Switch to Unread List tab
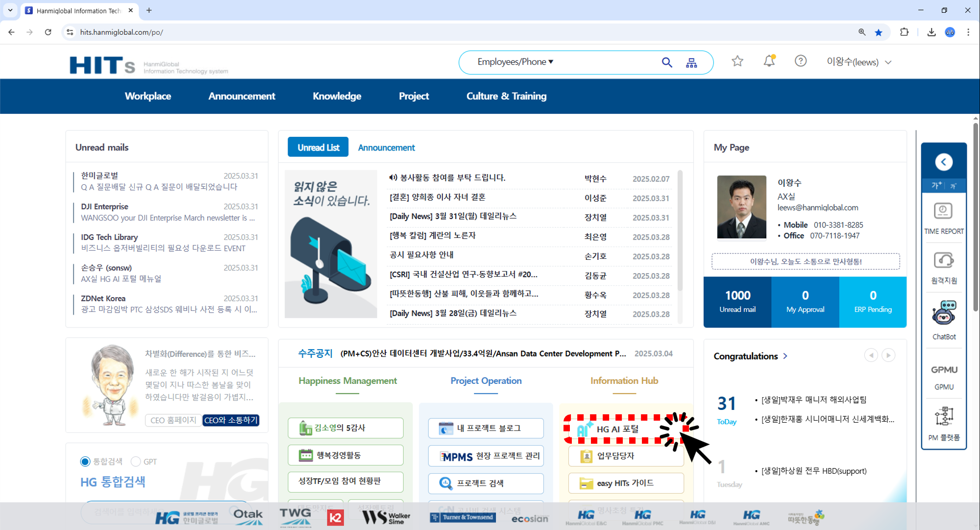 click(318, 147)
